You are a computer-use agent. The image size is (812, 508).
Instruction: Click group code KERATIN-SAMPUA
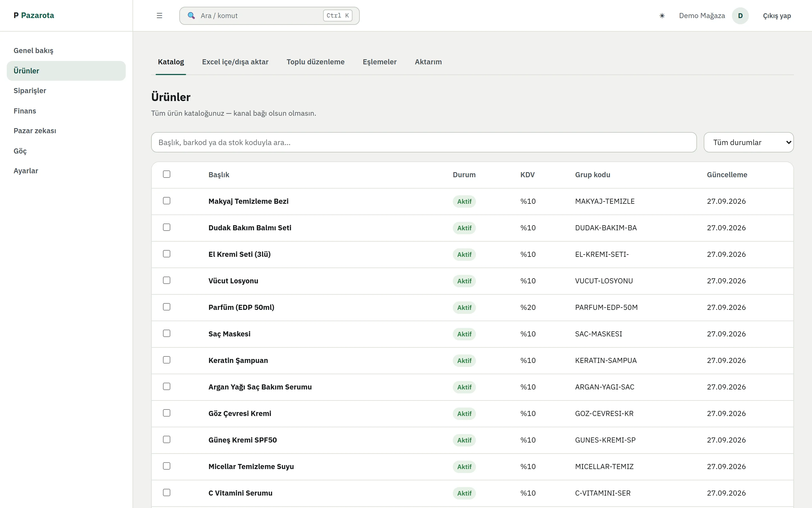606,360
